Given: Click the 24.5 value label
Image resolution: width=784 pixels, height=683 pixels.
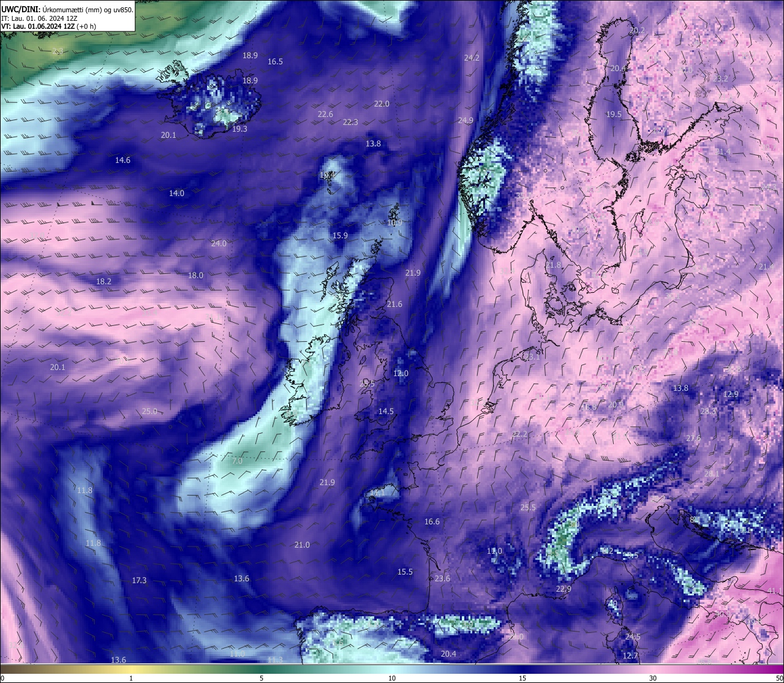Looking at the screenshot, I should 633,637.
